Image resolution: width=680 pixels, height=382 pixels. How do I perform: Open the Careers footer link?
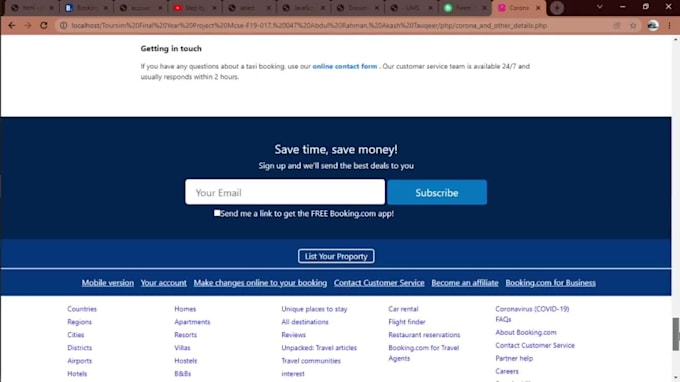point(507,372)
